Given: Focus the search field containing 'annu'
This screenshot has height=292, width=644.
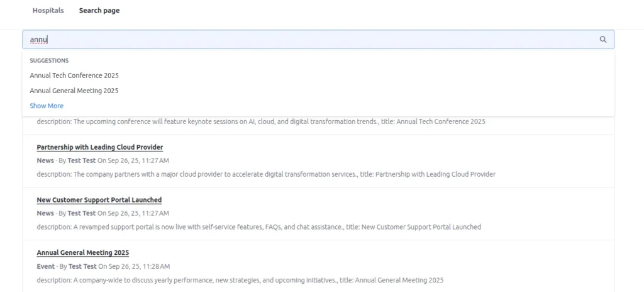Looking at the screenshot, I should [x=308, y=40].
